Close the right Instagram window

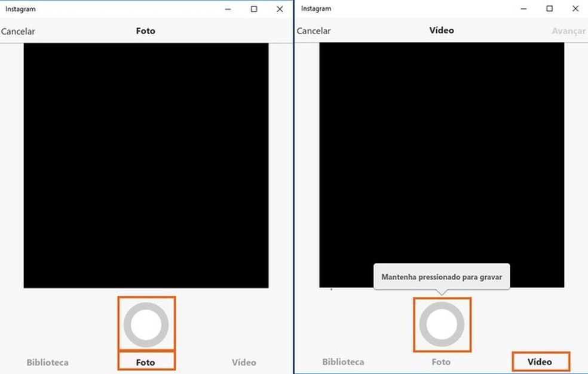pos(575,8)
